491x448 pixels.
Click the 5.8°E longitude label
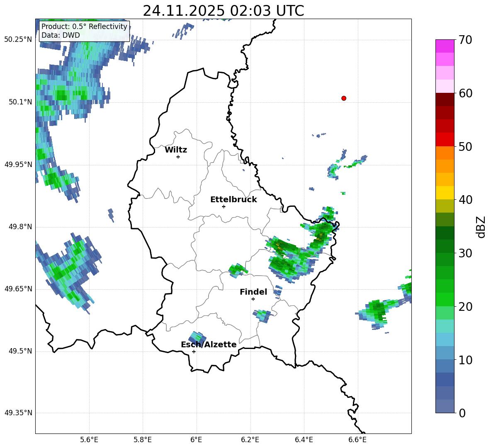pyautogui.click(x=143, y=440)
